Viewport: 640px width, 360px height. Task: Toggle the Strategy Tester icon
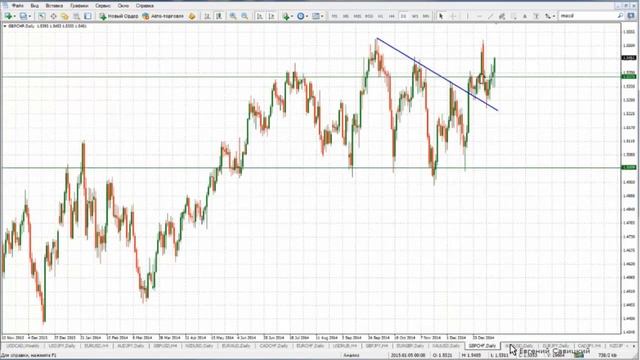click(x=88, y=16)
